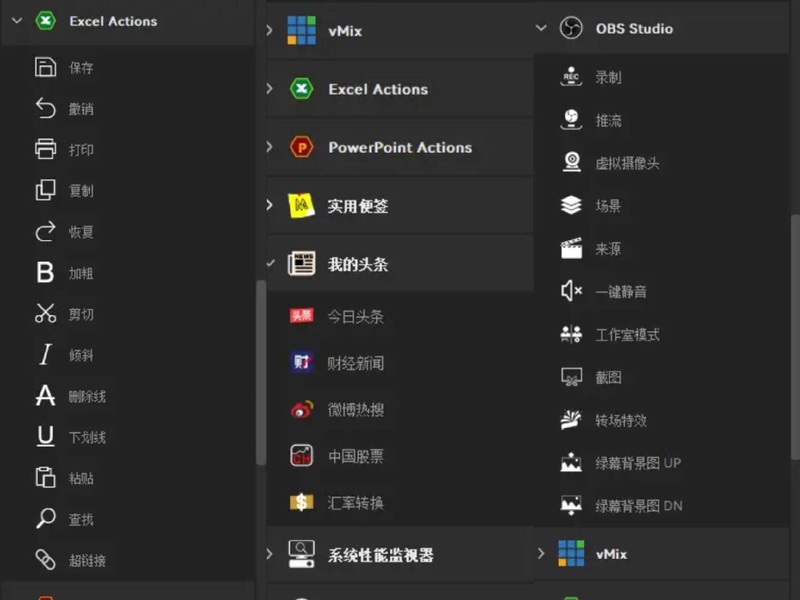Viewport: 800px width, 600px height.
Task: Open the 汇率转换 currency converter icon
Action: [302, 501]
